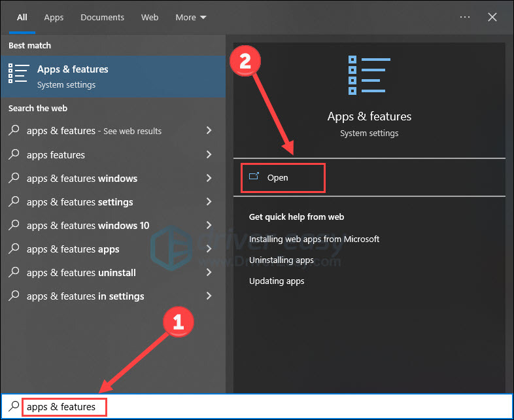Click search icon beside 'See web results' row
Viewport: 514px width, 420px height.
point(14,130)
